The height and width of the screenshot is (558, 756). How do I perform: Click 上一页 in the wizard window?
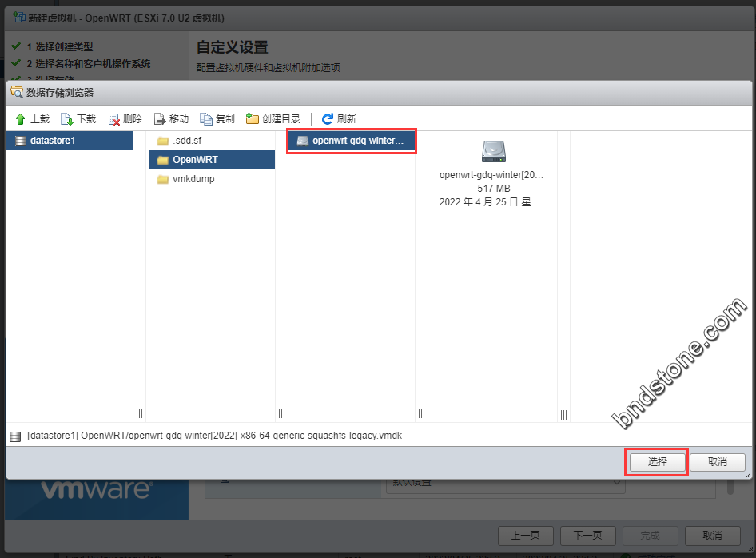point(526,536)
